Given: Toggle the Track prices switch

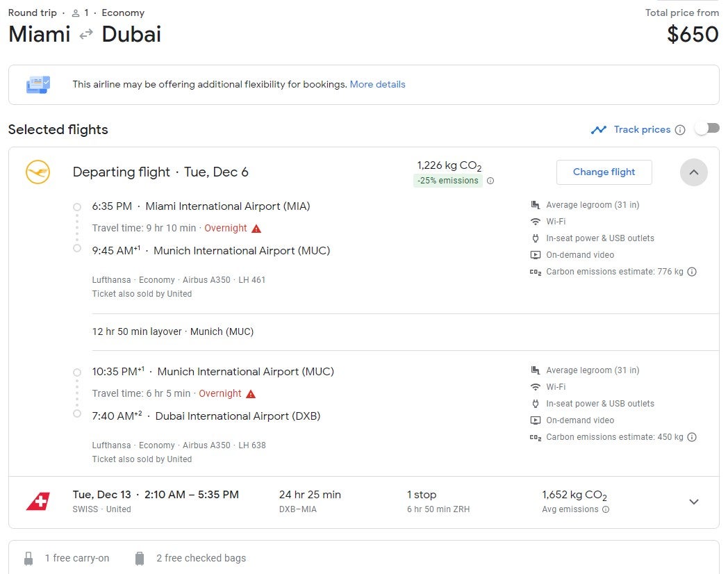Looking at the screenshot, I should click(x=706, y=129).
